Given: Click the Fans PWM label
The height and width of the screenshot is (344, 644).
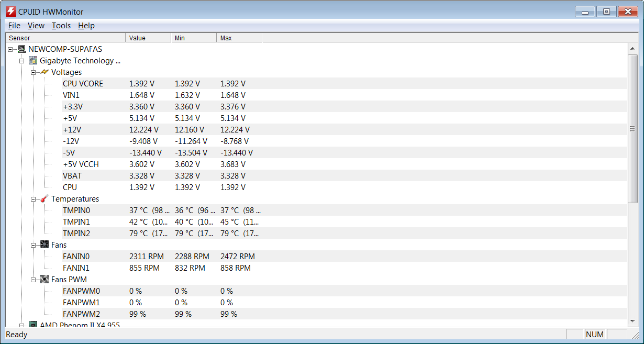Looking at the screenshot, I should point(69,280).
